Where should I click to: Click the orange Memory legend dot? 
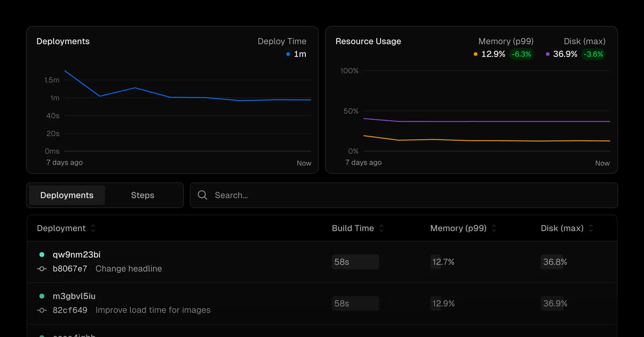click(x=476, y=54)
